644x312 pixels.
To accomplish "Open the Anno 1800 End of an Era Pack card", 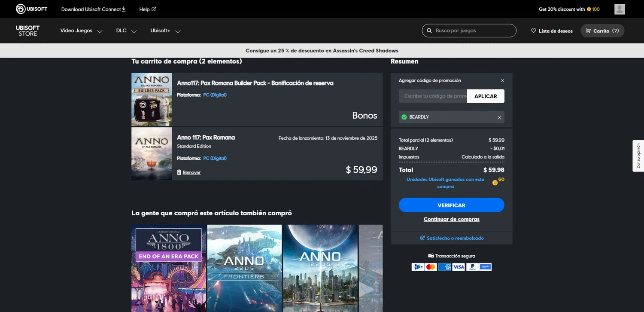I will (x=169, y=268).
